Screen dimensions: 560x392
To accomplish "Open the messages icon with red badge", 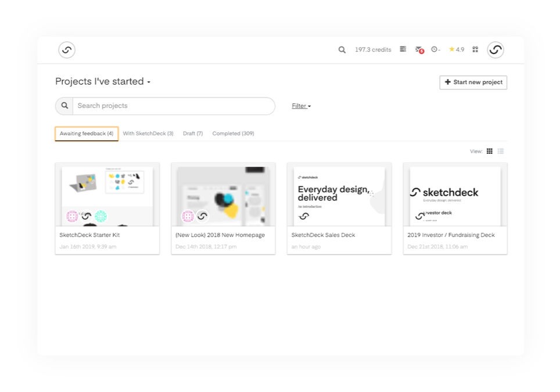I will 419,50.
